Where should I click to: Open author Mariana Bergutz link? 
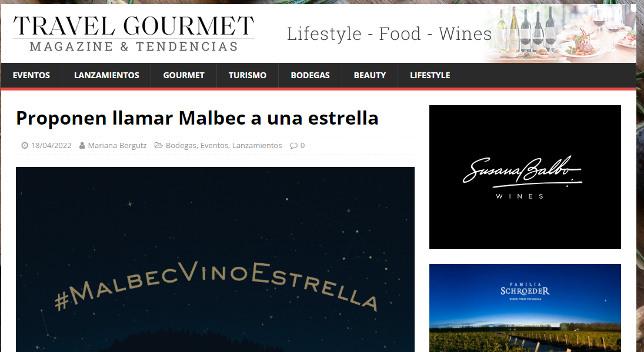pos(117,146)
